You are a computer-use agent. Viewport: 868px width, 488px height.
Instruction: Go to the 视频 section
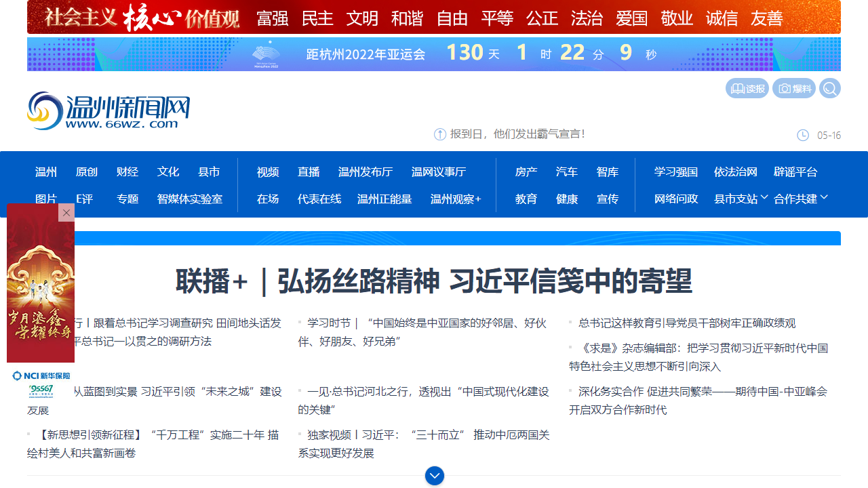(x=268, y=172)
